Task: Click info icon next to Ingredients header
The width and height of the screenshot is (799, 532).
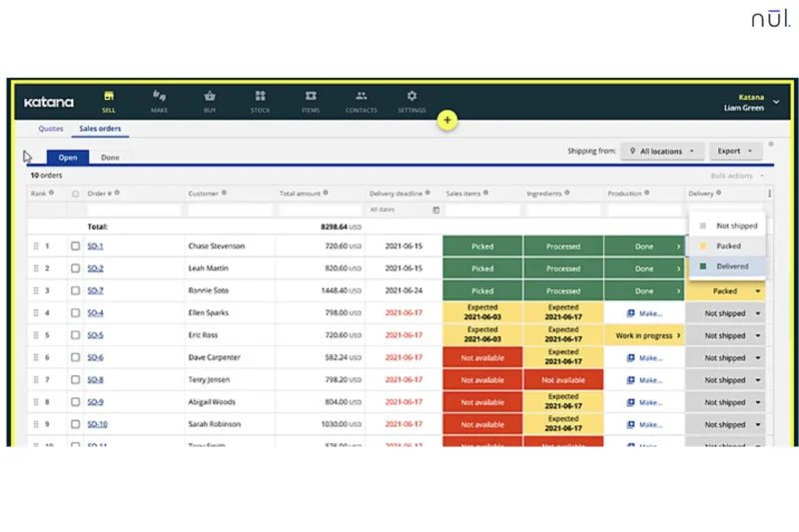Action: click(567, 193)
